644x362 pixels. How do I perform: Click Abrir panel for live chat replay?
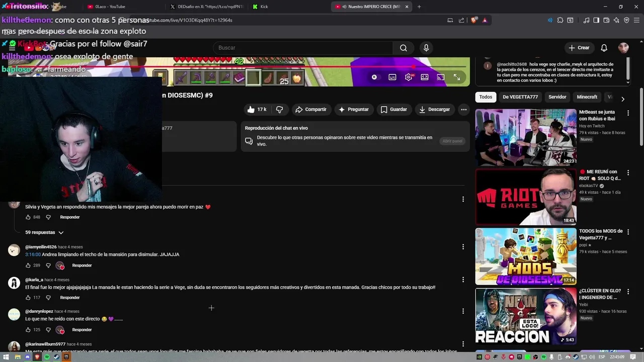(452, 141)
